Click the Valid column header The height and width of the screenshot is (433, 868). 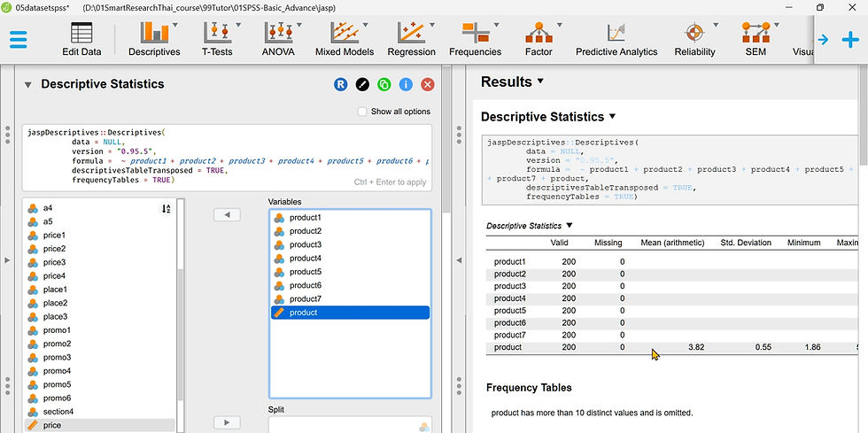click(559, 243)
